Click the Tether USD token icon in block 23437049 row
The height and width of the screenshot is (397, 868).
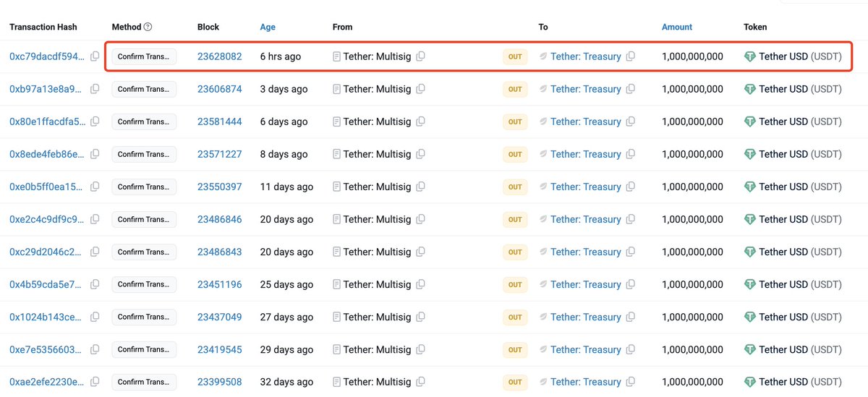[750, 317]
